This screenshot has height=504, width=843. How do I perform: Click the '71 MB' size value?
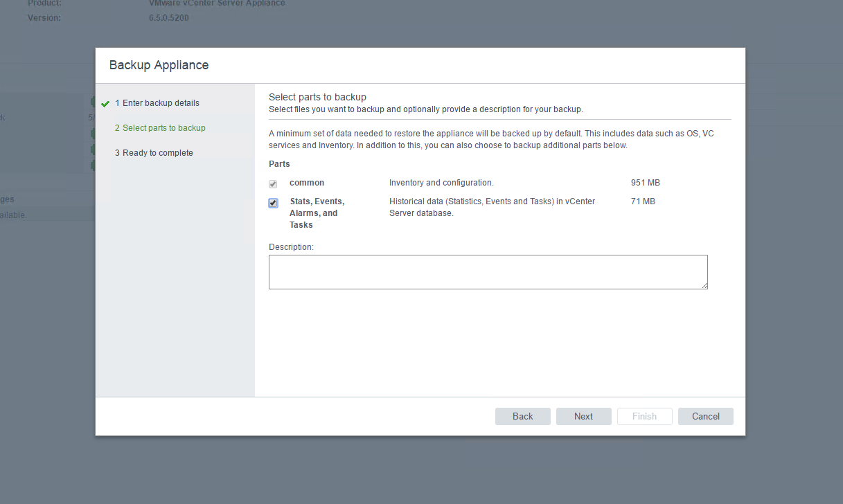[x=644, y=201]
